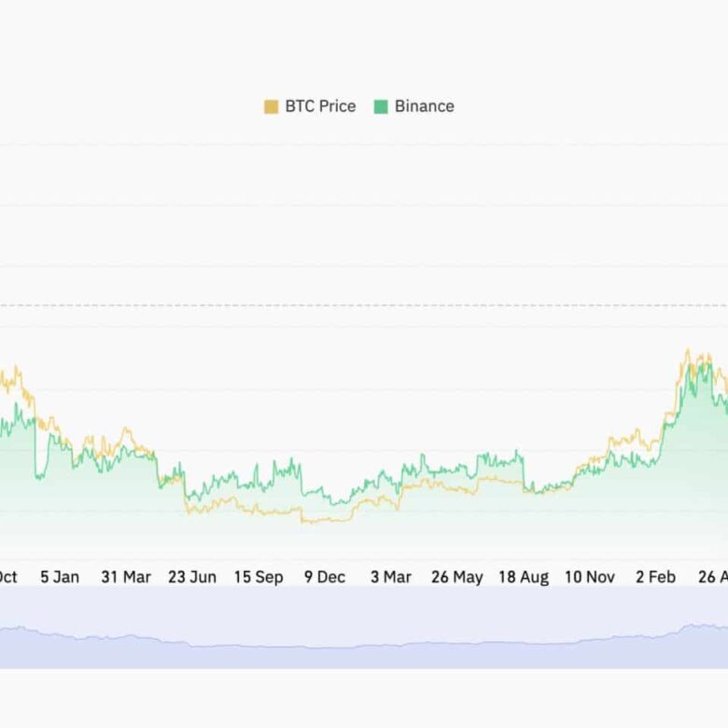The width and height of the screenshot is (728, 728).
Task: Click the chart peak right of 2 Feb
Action: 688,353
